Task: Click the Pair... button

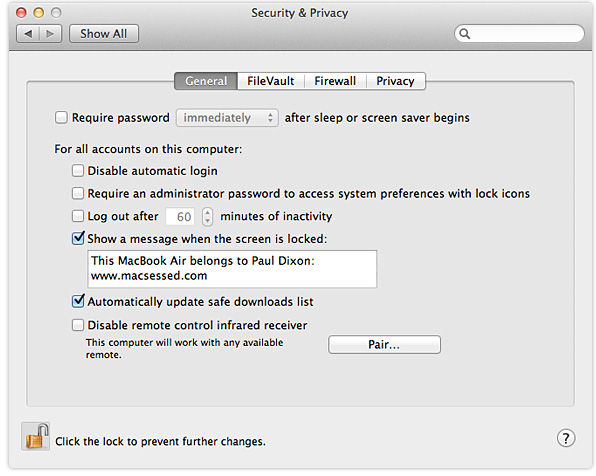Action: pos(384,344)
